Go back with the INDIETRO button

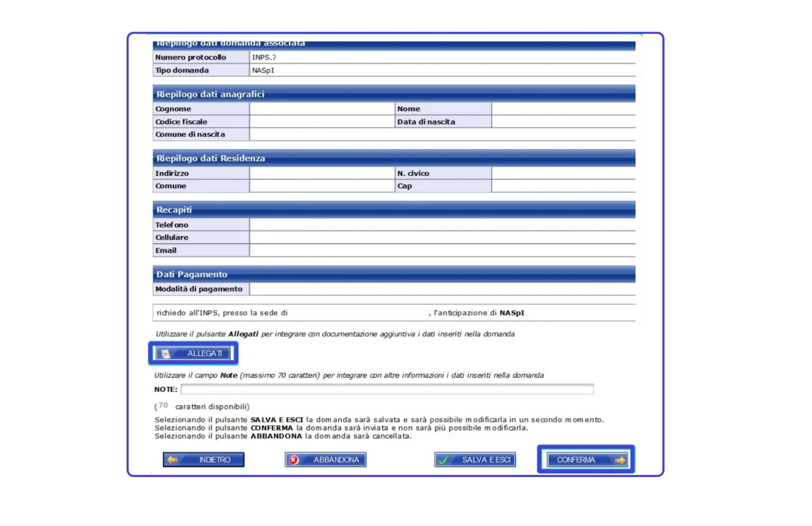click(x=203, y=460)
